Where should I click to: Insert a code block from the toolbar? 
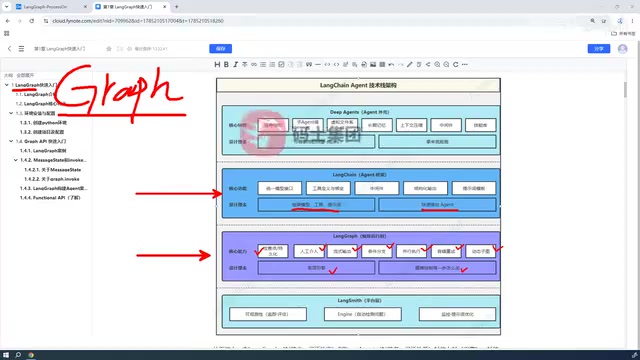click(336, 64)
